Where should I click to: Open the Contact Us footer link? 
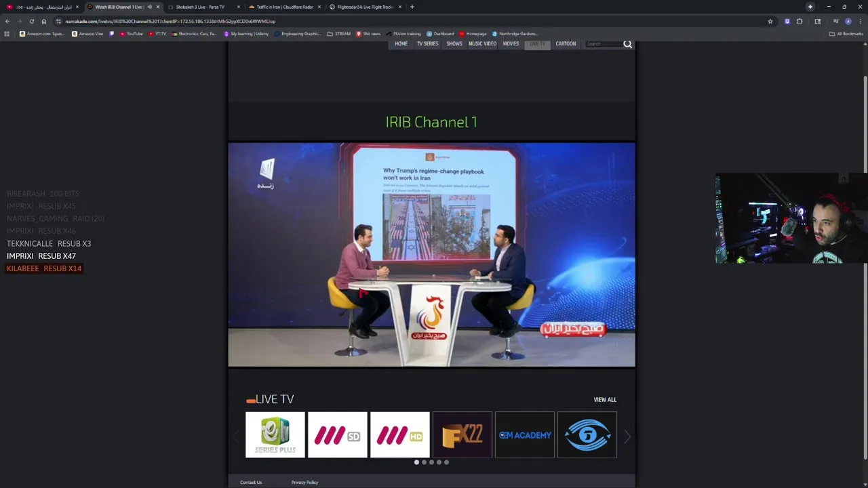[251, 483]
